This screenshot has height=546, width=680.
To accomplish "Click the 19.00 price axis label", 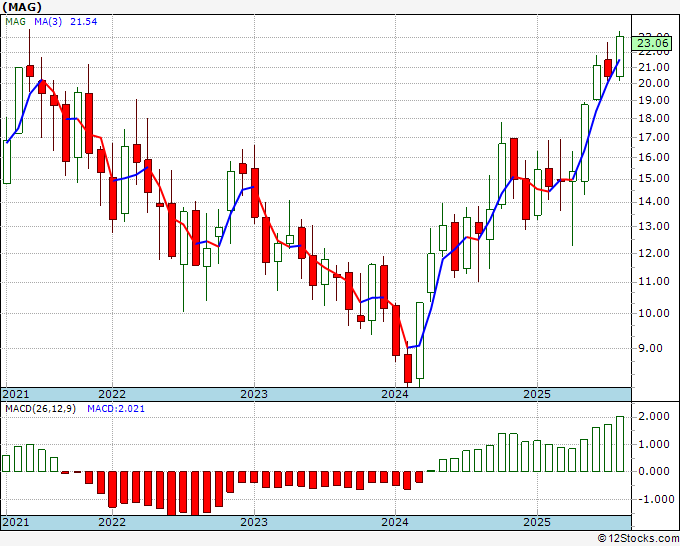I will point(654,100).
